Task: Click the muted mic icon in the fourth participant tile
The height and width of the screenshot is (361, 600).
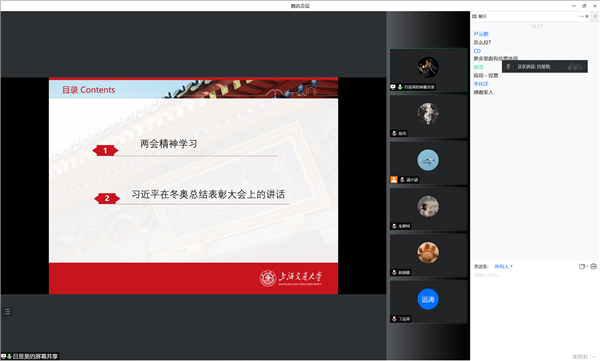Action: (x=394, y=226)
